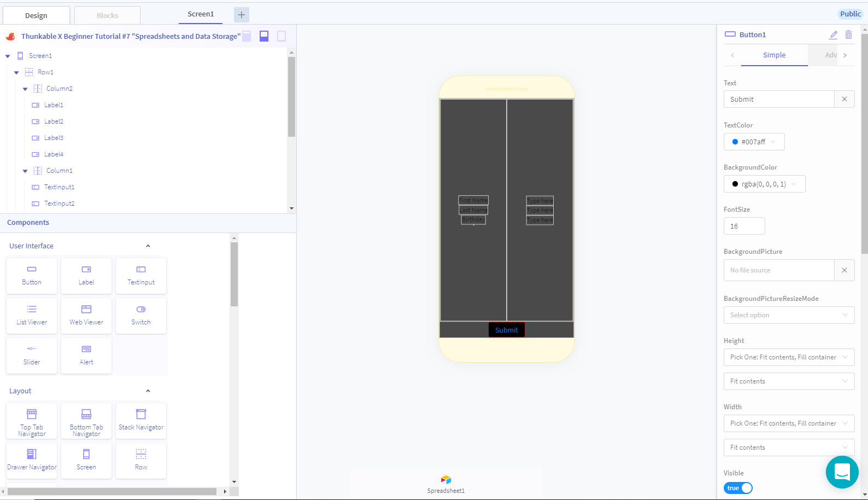Switch to the Blocks tab

coord(107,15)
